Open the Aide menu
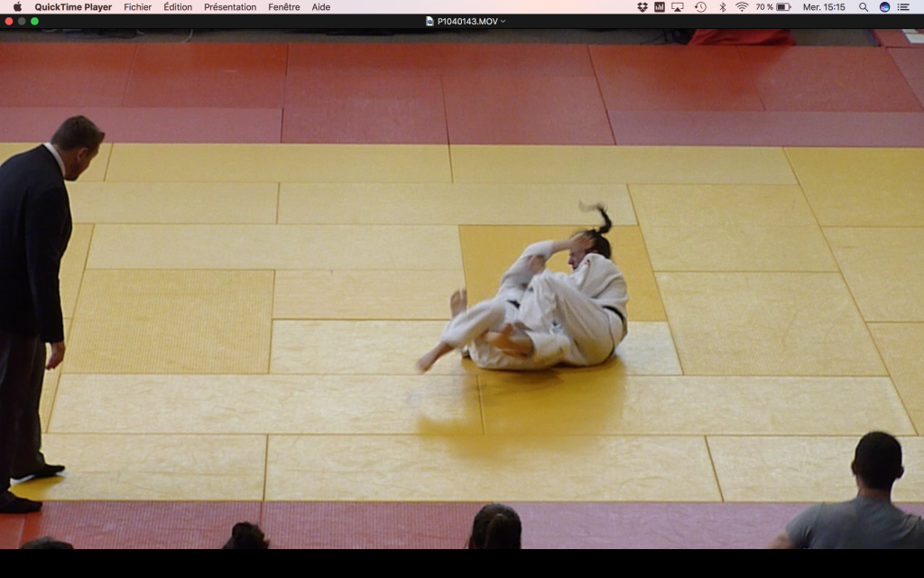This screenshot has height=578, width=924. click(320, 7)
